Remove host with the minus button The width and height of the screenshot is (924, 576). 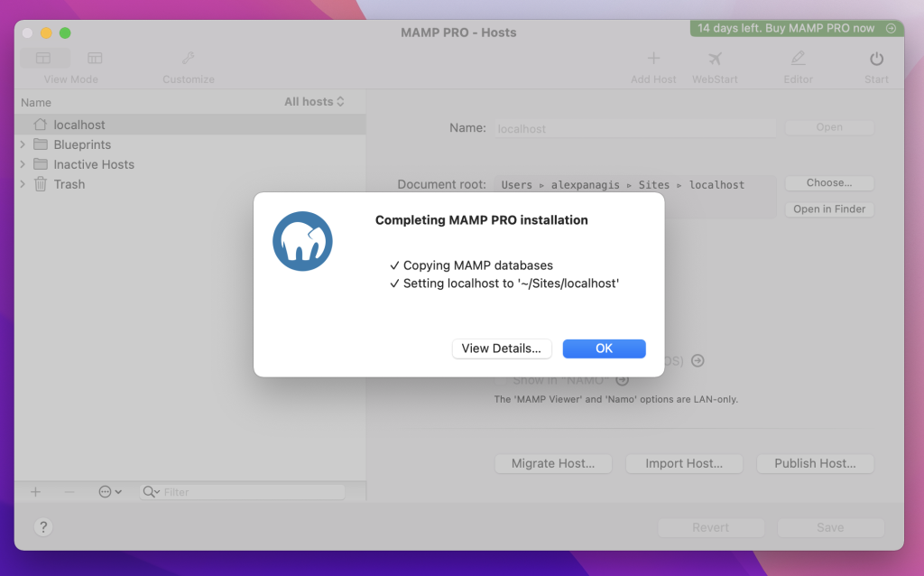point(69,492)
